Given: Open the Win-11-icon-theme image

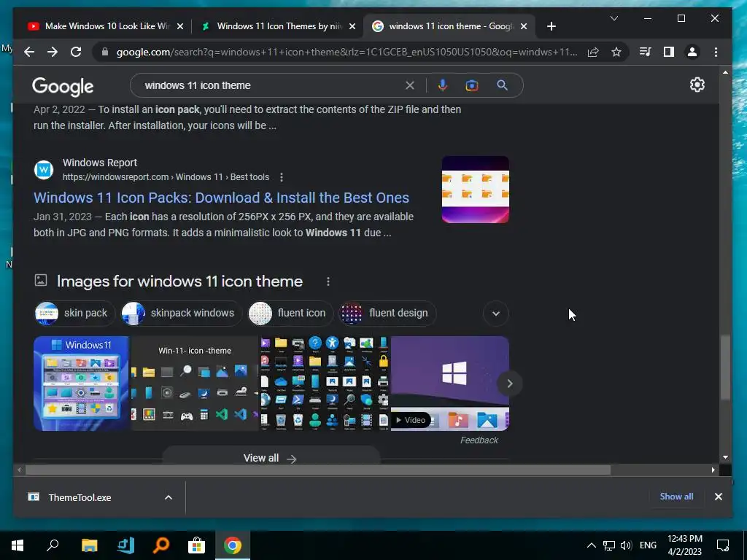Looking at the screenshot, I should [195, 384].
